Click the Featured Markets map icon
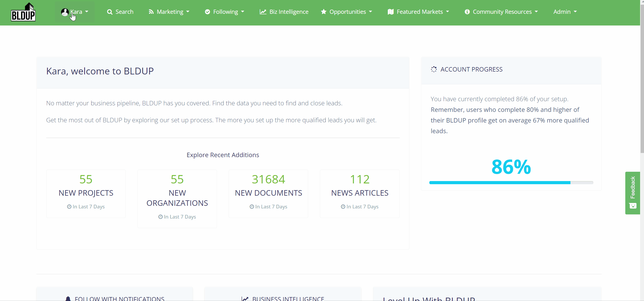The width and height of the screenshot is (644, 301). (x=391, y=12)
